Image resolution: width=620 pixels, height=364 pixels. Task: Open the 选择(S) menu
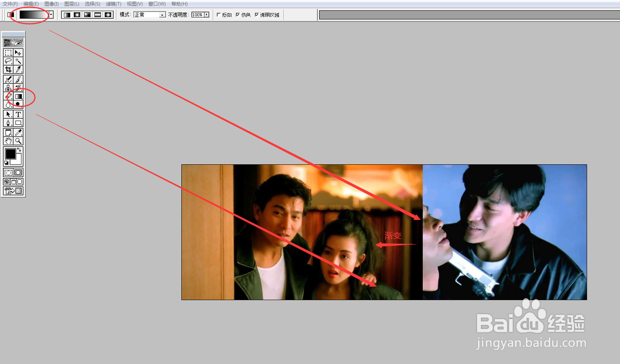pos(92,4)
